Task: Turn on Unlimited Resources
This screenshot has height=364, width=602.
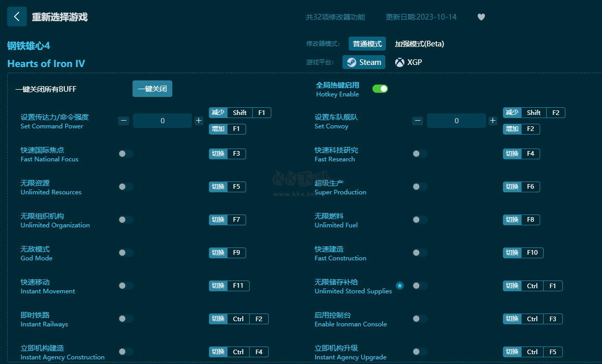Action: click(125, 187)
